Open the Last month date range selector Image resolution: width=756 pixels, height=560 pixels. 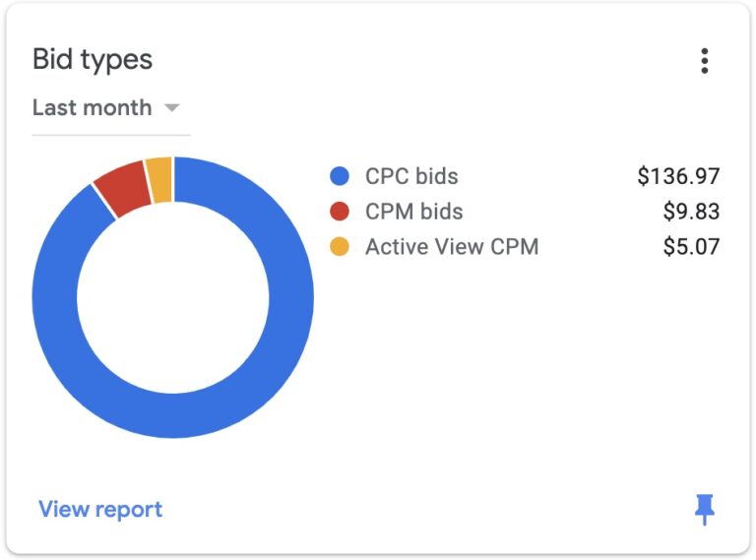click(93, 107)
